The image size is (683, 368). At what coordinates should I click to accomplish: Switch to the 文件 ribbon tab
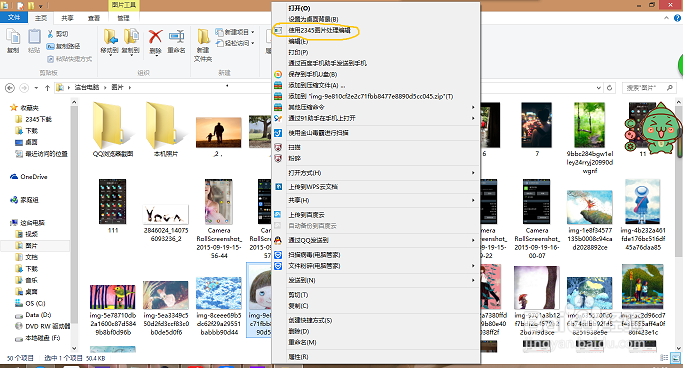pyautogui.click(x=14, y=17)
